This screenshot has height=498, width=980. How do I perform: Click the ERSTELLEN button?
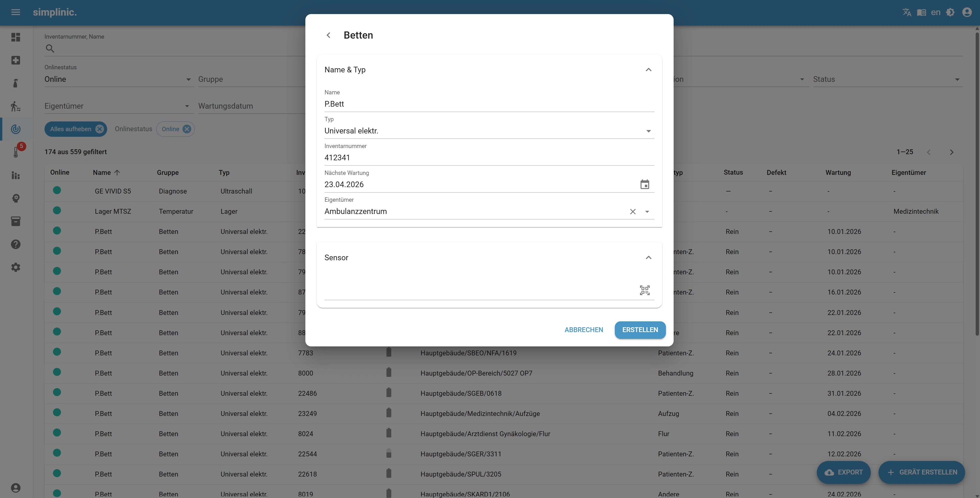(x=640, y=330)
